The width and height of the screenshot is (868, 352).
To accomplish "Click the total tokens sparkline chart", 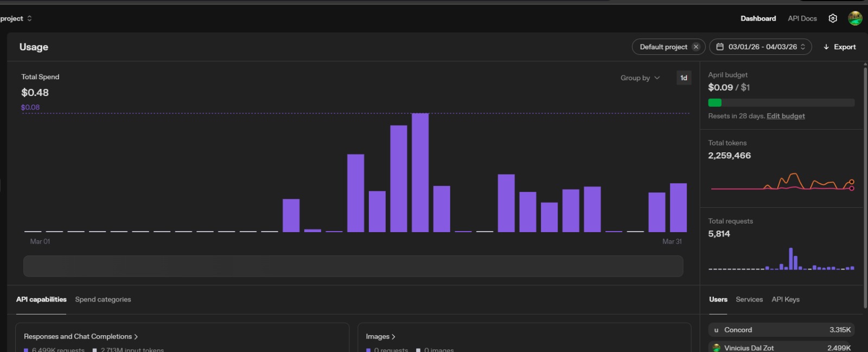I will [x=782, y=182].
